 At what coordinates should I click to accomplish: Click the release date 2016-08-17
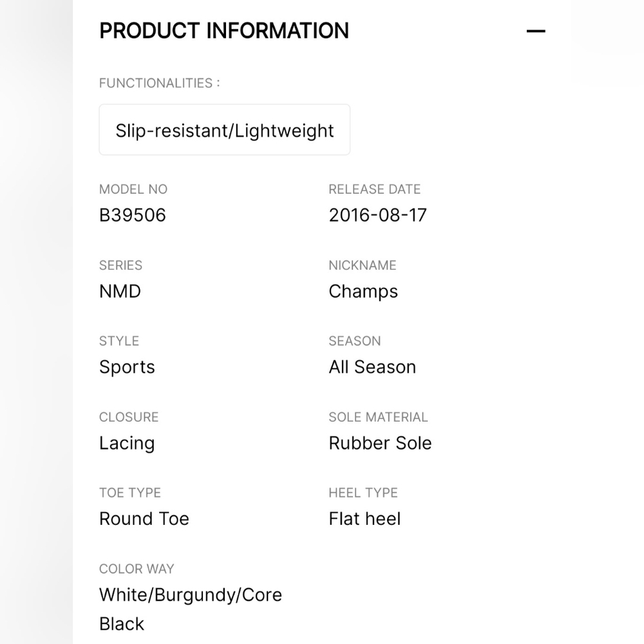click(x=377, y=215)
